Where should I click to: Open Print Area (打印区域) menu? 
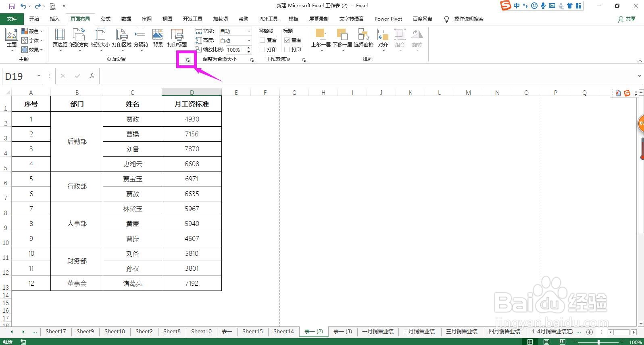point(121,40)
